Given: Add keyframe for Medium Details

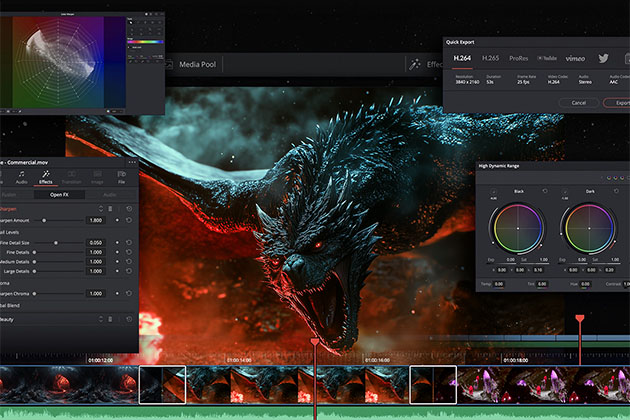Looking at the screenshot, I should coord(117,262).
